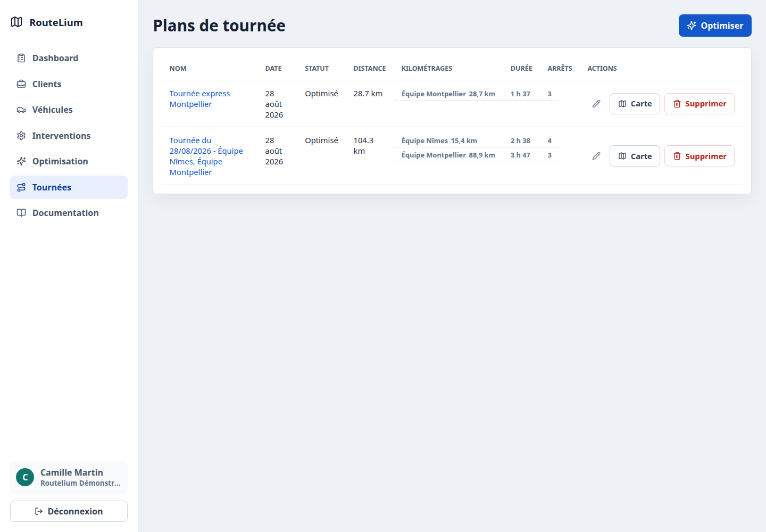Click the blue Optimiser button

[715, 26]
